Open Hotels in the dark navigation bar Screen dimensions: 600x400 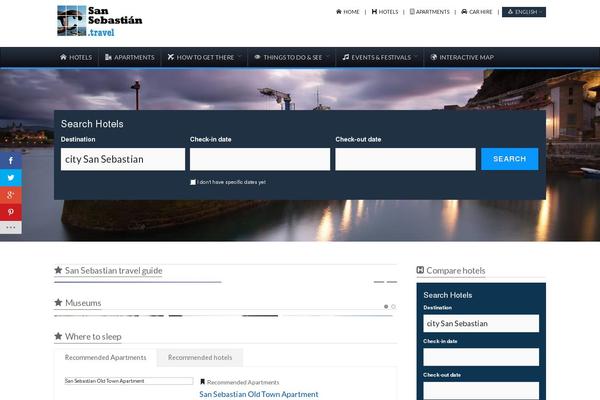pyautogui.click(x=76, y=57)
